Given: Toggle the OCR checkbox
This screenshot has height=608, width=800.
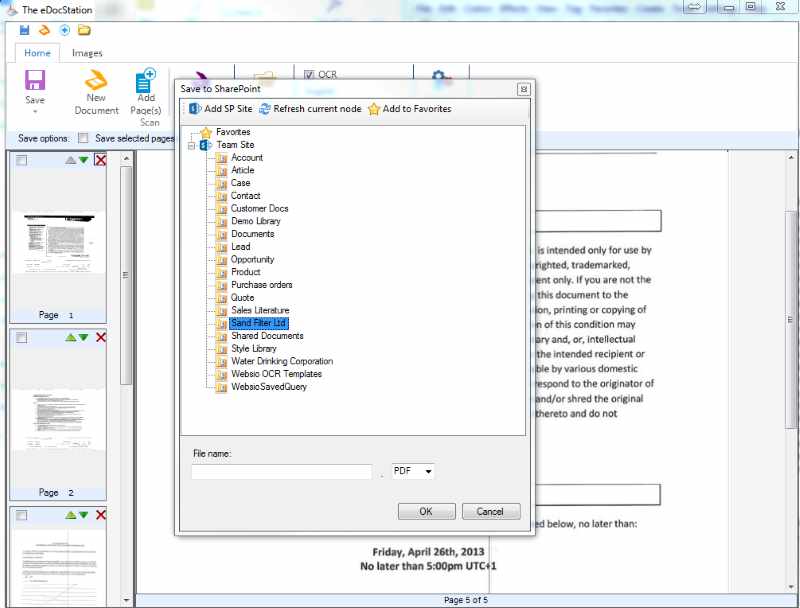Looking at the screenshot, I should 309,74.
